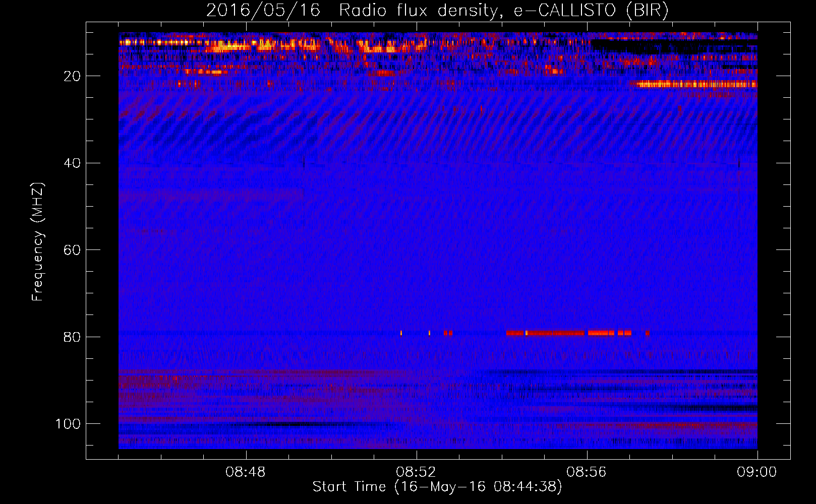
Task: Click the 60 MHz axis tick label
Action: (72, 250)
